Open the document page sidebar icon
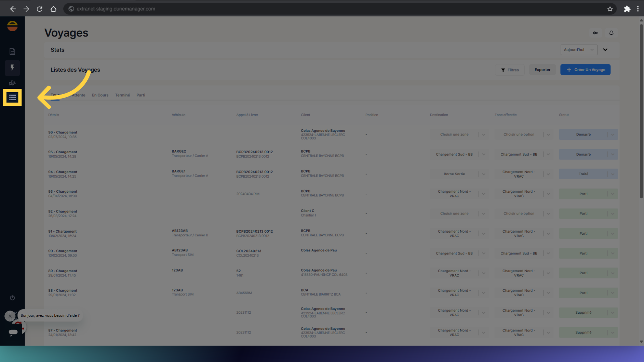644x362 pixels. (x=12, y=51)
